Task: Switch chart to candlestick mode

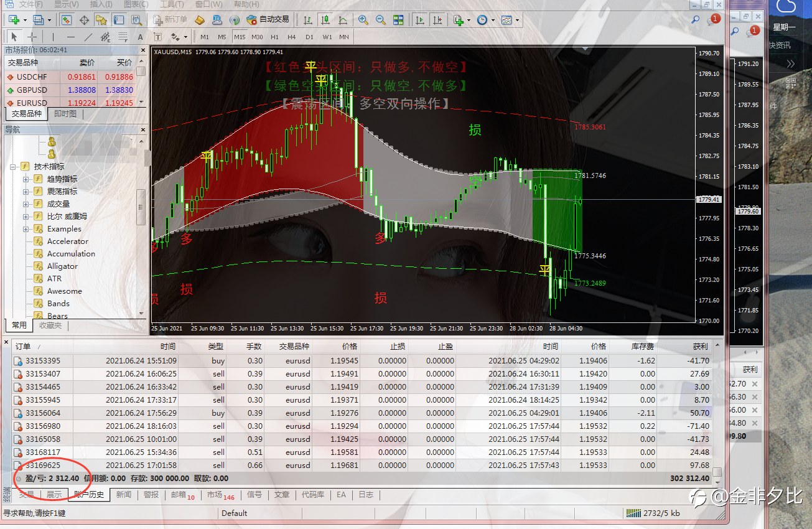Action: 325,20
